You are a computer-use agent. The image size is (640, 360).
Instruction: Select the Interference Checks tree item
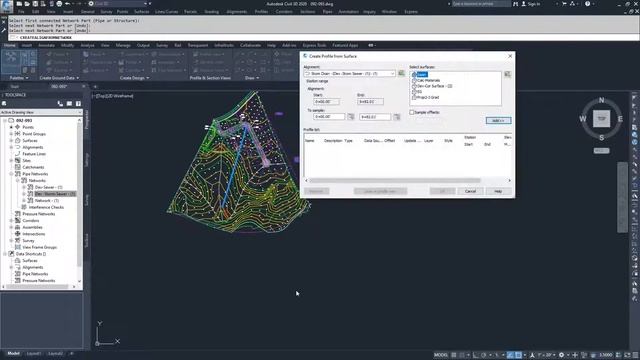tap(46, 207)
